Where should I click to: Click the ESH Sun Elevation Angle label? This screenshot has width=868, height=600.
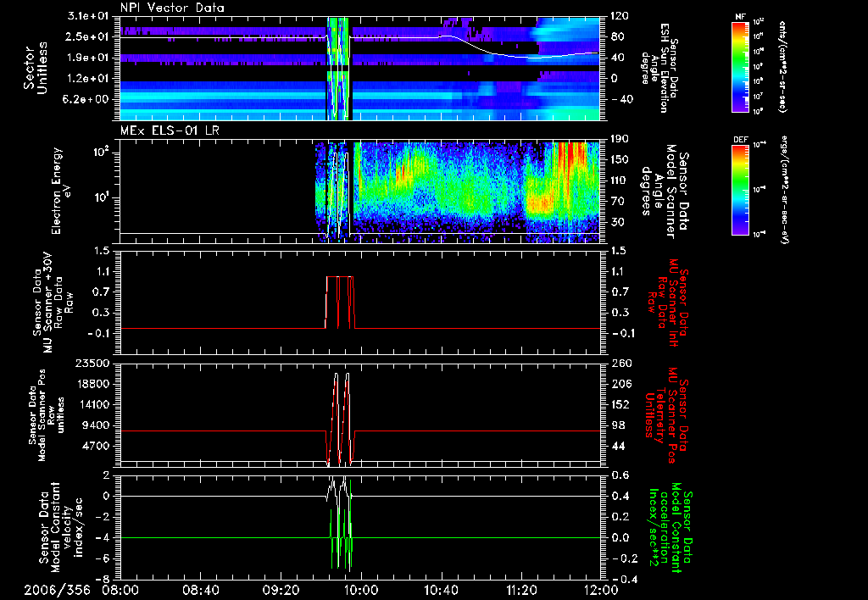(663, 68)
